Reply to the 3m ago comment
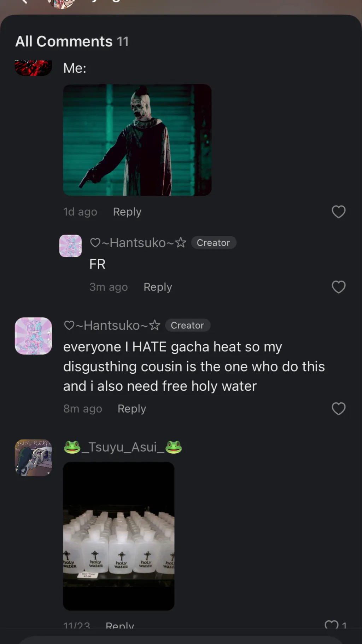The width and height of the screenshot is (362, 644). click(x=158, y=287)
